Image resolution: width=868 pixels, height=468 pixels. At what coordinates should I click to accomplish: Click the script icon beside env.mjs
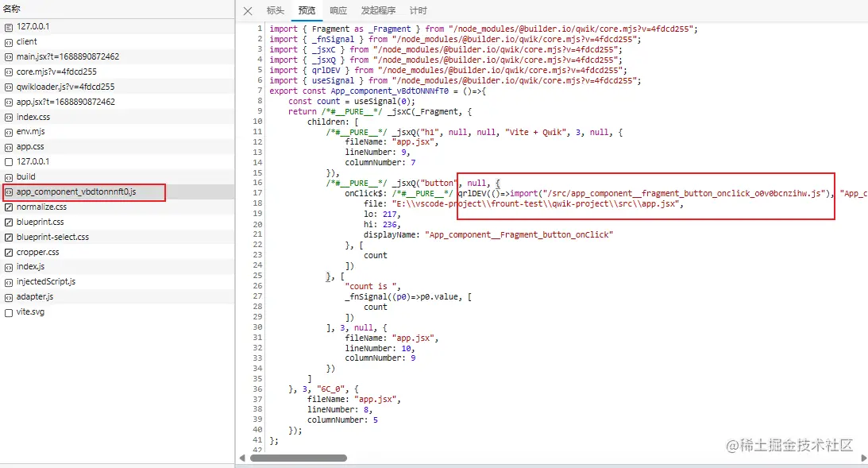(8, 133)
